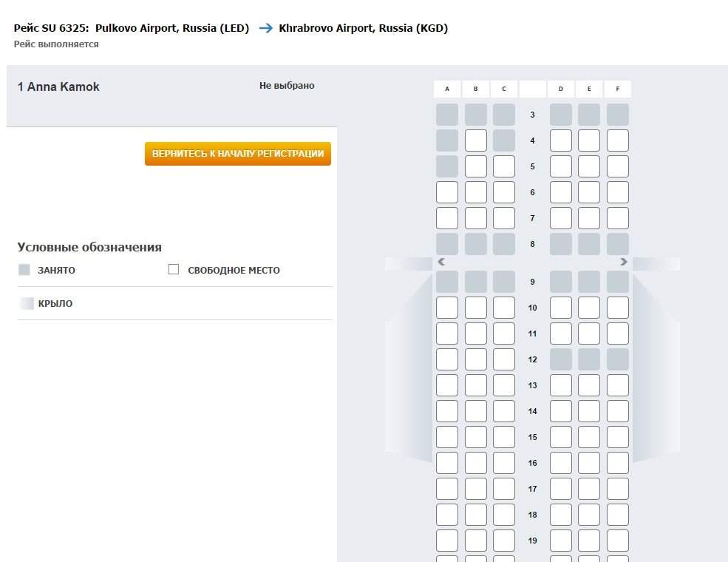This screenshot has height=562, width=728.
Task: Check the window seat 6A
Action: click(x=447, y=192)
